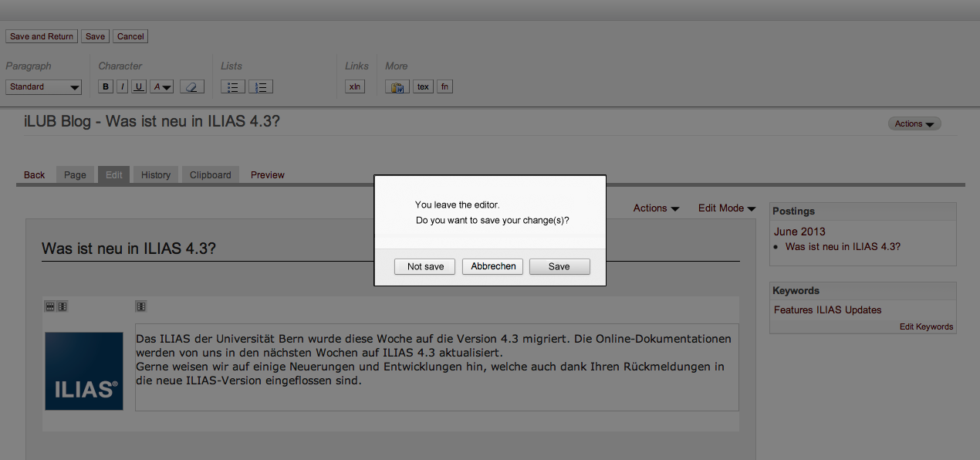Open the Actions menu beside Edit Mode
This screenshot has width=980, height=460.
point(656,208)
